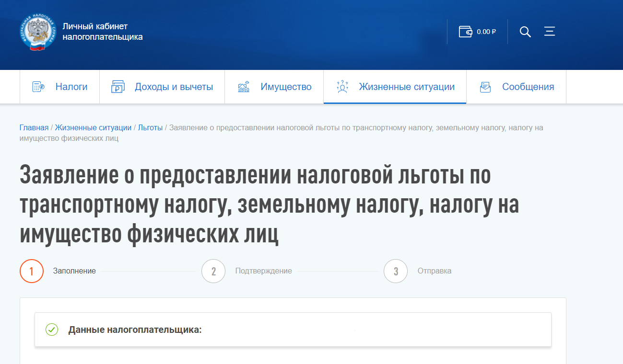Open the hamburger menu icon
The width and height of the screenshot is (623, 364).
[x=550, y=32]
